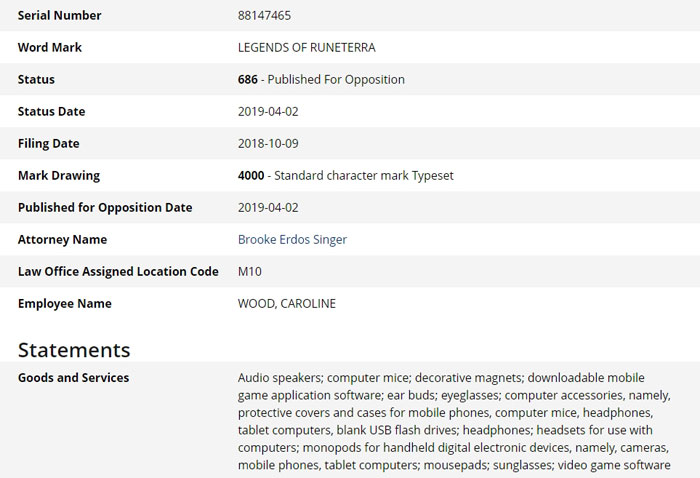Select the serial number 88147465
Image resolution: width=700 pixels, height=478 pixels.
(264, 16)
